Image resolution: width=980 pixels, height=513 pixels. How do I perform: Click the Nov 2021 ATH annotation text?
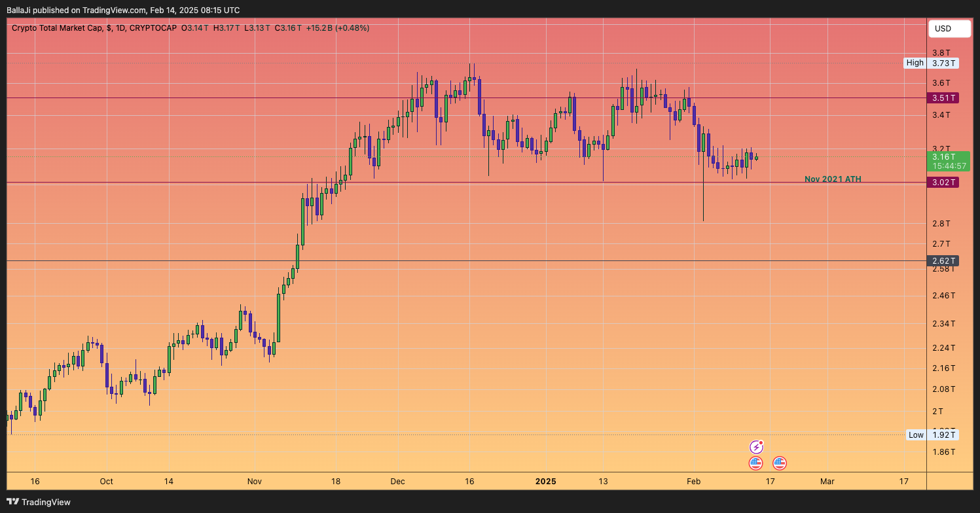click(x=833, y=179)
